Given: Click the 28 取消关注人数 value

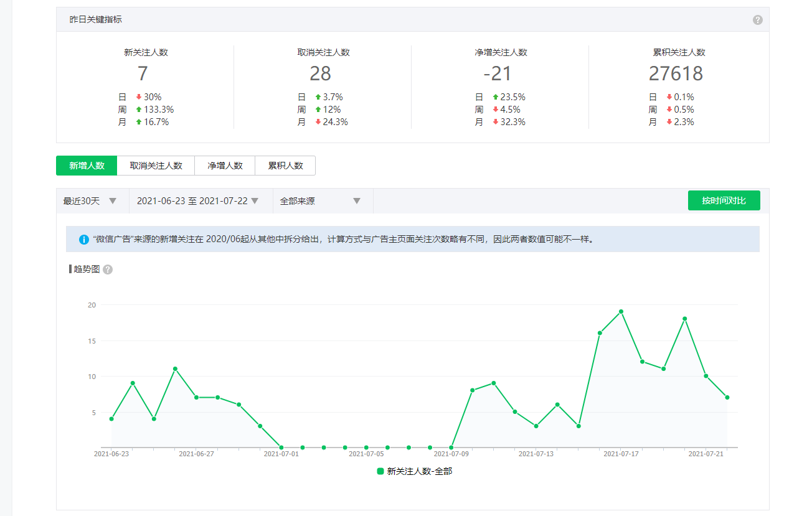Looking at the screenshot, I should pyautogui.click(x=320, y=73).
